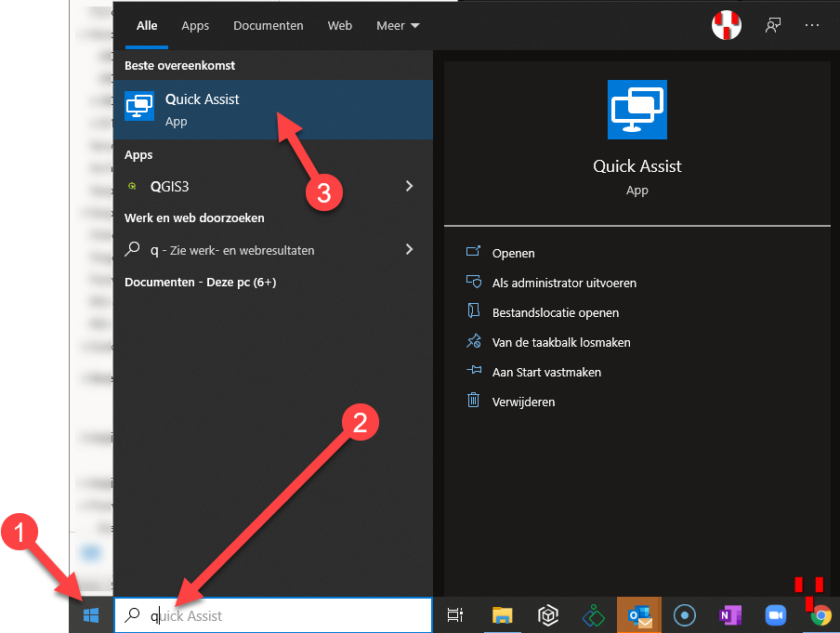Click the 'Documenten - Deze pc (6+)' heading
This screenshot has width=840, height=633.
201,282
